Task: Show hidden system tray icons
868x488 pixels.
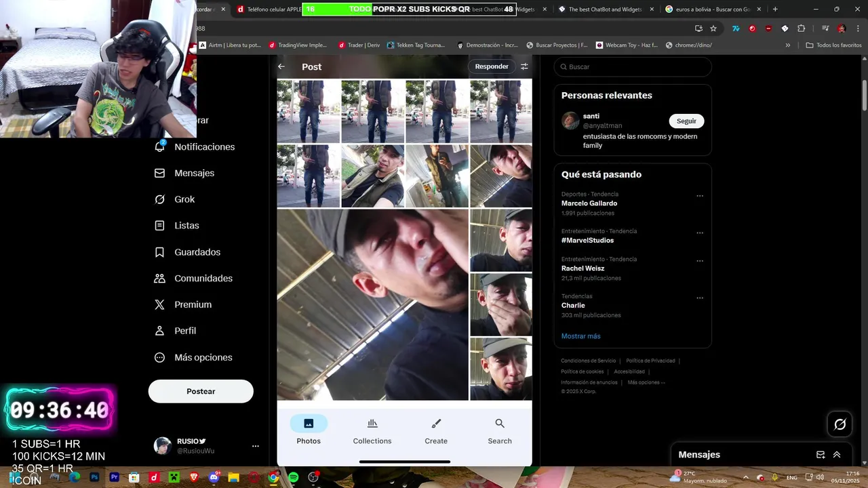Action: (x=745, y=478)
